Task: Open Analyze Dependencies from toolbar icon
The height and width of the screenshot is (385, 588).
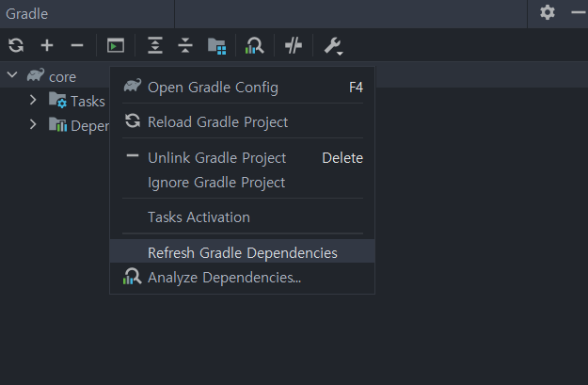Action: coord(254,46)
